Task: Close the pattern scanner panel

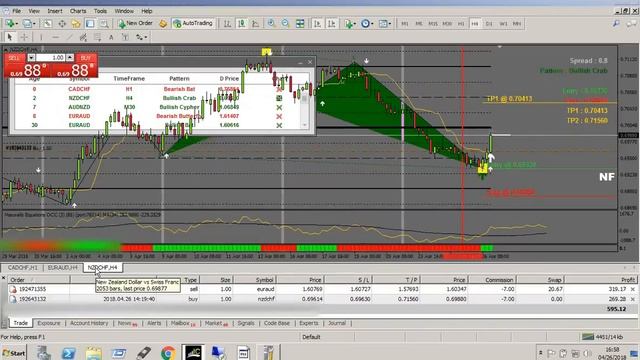Action: pyautogui.click(x=310, y=62)
